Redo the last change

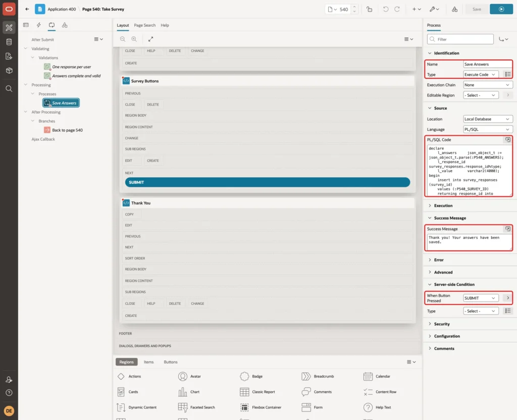[397, 9]
